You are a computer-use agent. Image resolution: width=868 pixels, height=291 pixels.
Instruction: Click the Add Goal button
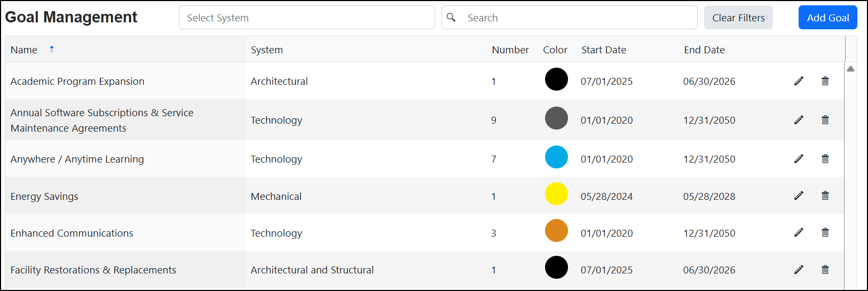[828, 18]
